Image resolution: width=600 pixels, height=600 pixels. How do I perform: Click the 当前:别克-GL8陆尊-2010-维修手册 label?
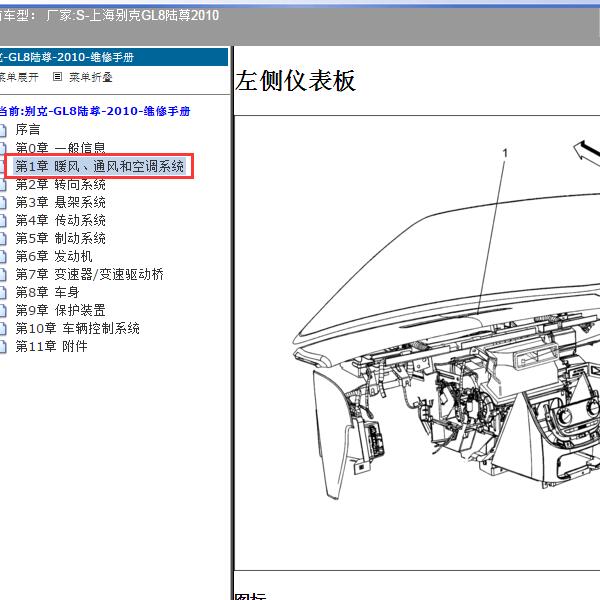coord(95,111)
